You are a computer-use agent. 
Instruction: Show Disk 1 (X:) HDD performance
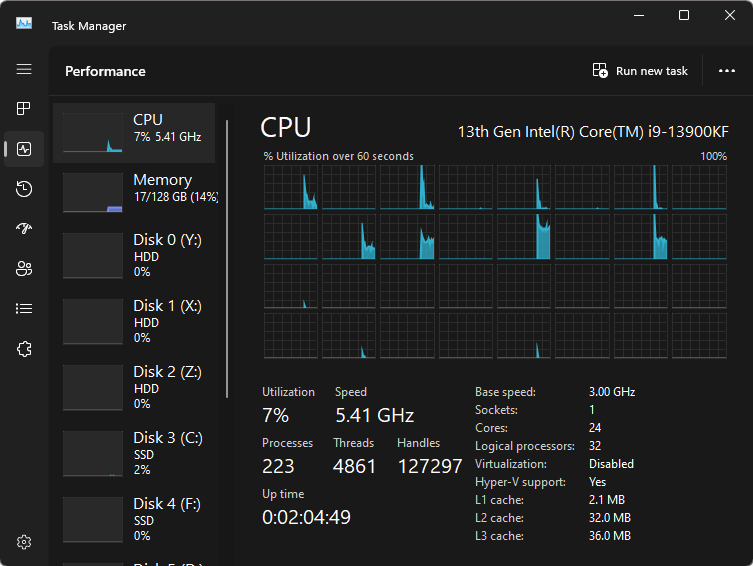click(134, 322)
